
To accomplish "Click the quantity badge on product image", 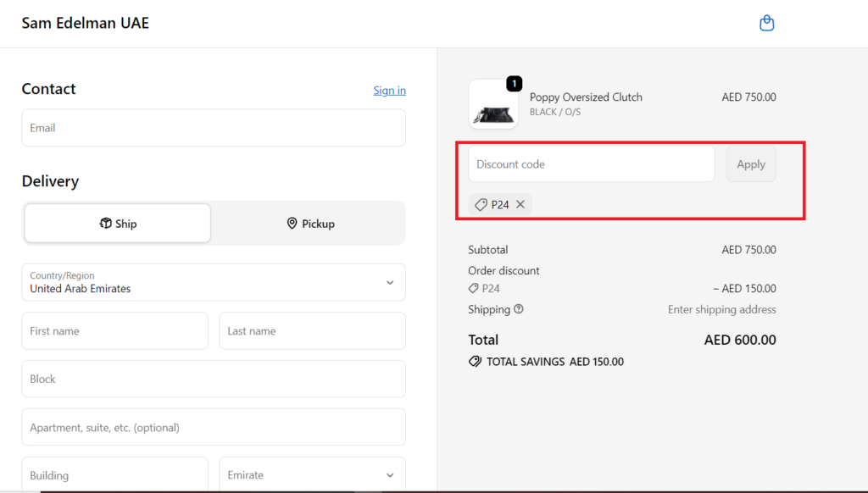I will pyautogui.click(x=515, y=84).
